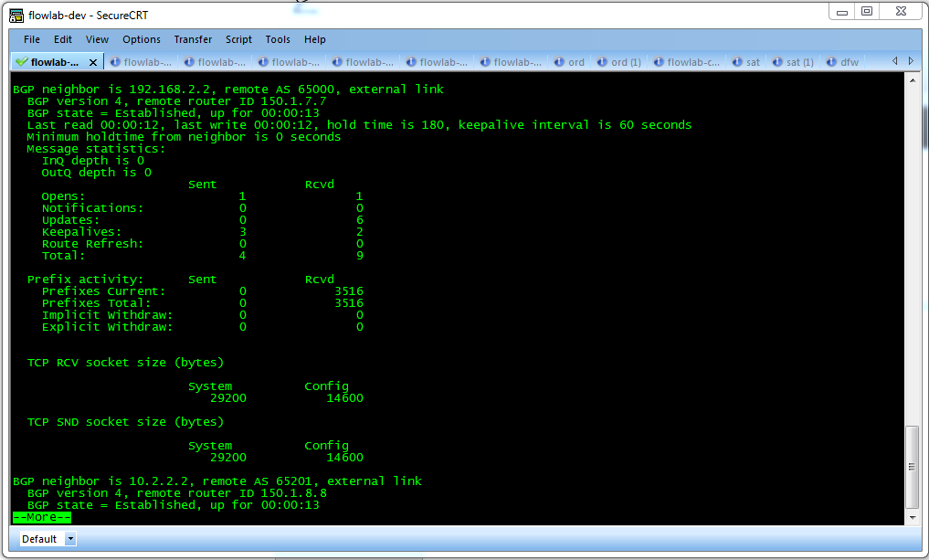
Task: Close the active flowlab-dev tab
Action: pyautogui.click(x=93, y=61)
